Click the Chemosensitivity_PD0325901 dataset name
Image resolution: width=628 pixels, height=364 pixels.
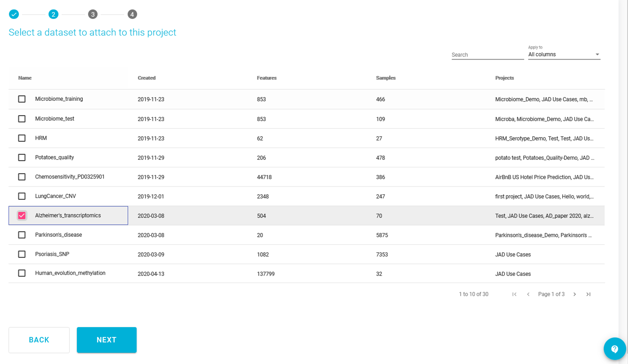click(70, 177)
